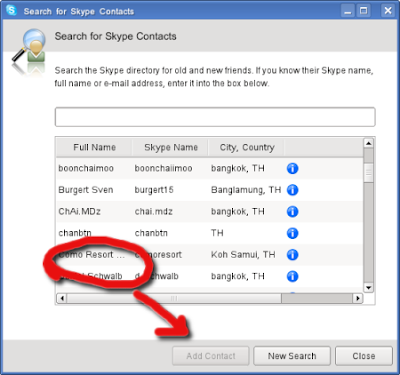Image resolution: width=400 pixels, height=375 pixels.
Task: Click the horizontal scrollbar thumb
Action: (174, 298)
